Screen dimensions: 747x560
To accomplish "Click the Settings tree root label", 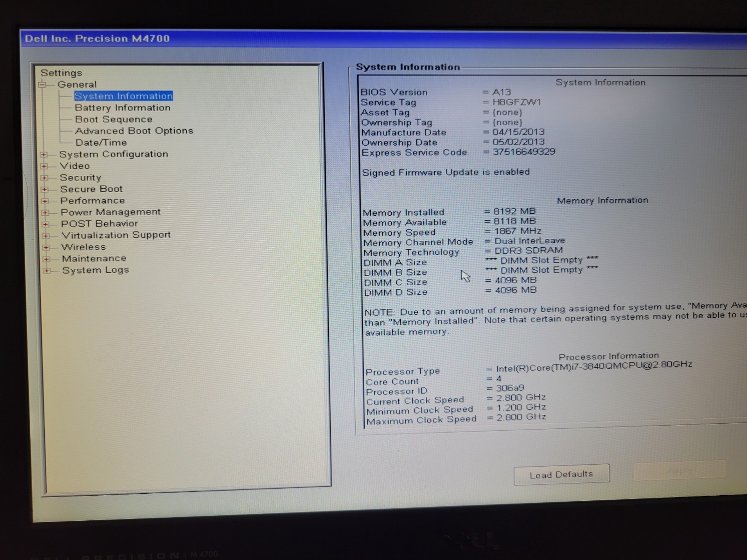I will point(61,73).
